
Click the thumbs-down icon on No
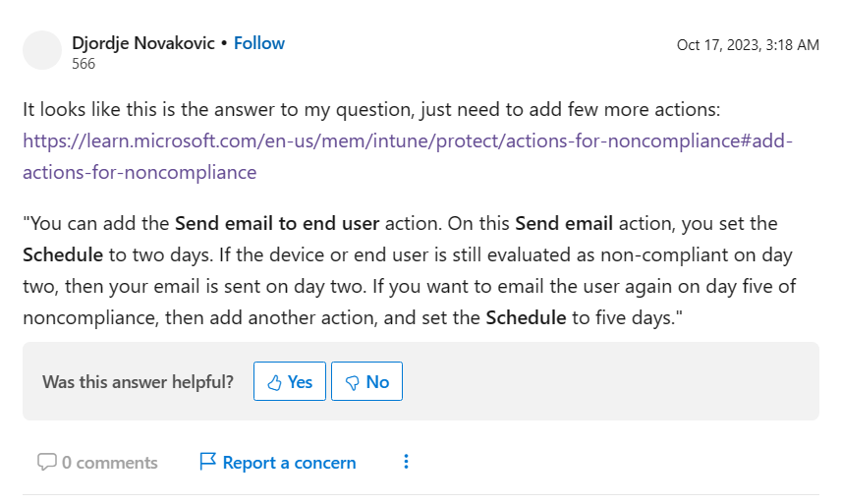tap(352, 382)
